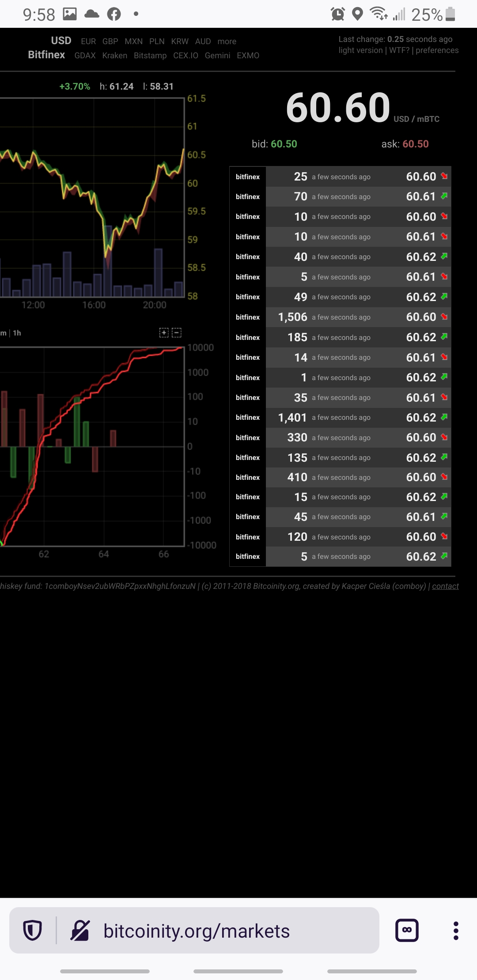Switch currency to AUD
This screenshot has height=980, width=477.
point(203,41)
